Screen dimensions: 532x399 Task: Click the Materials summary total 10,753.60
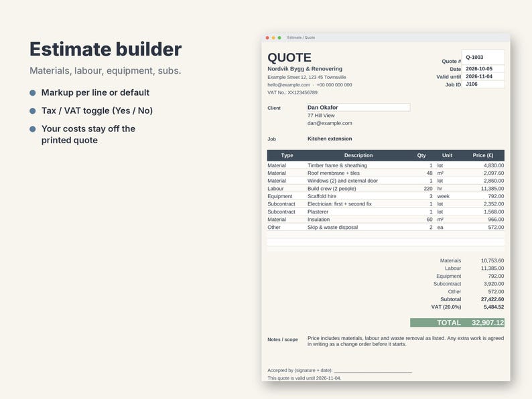click(x=492, y=260)
